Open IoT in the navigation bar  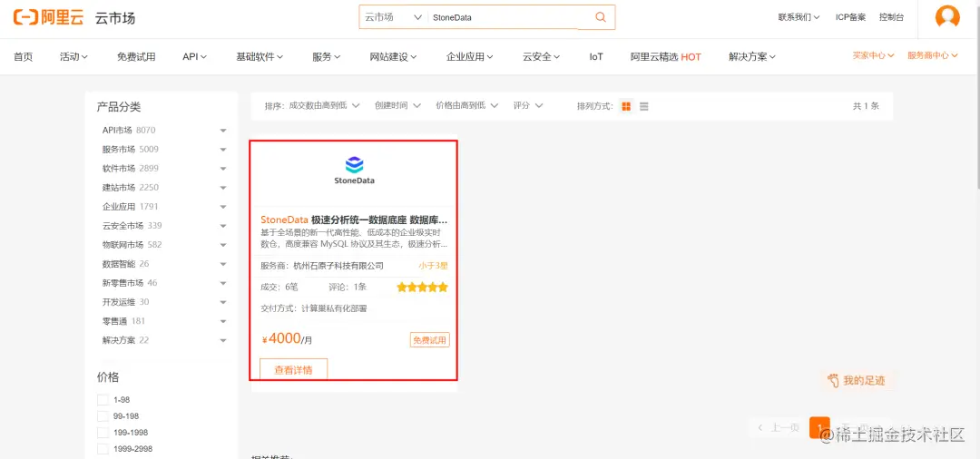tap(595, 57)
